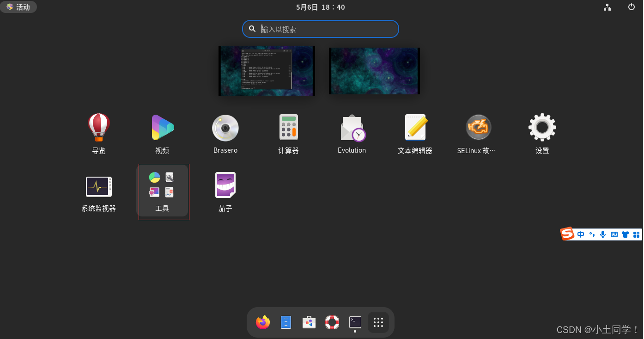
Task: Switch to the empty second workspace thumbnail
Action: [374, 71]
